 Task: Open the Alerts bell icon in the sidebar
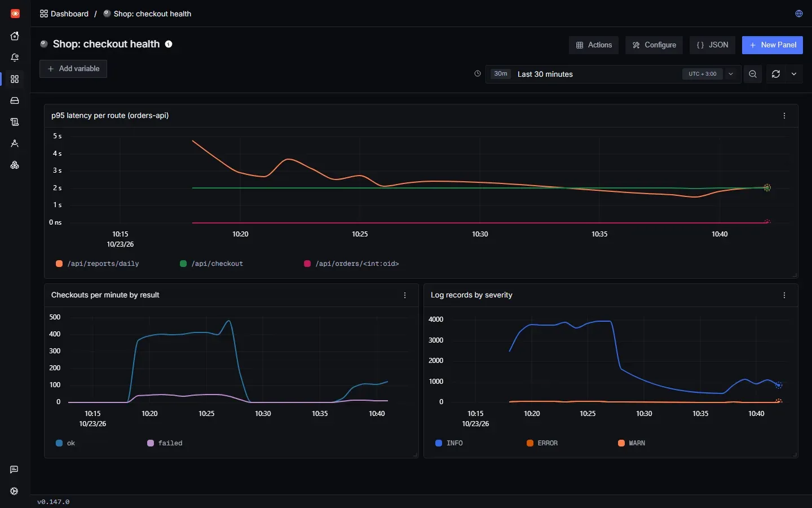click(15, 58)
